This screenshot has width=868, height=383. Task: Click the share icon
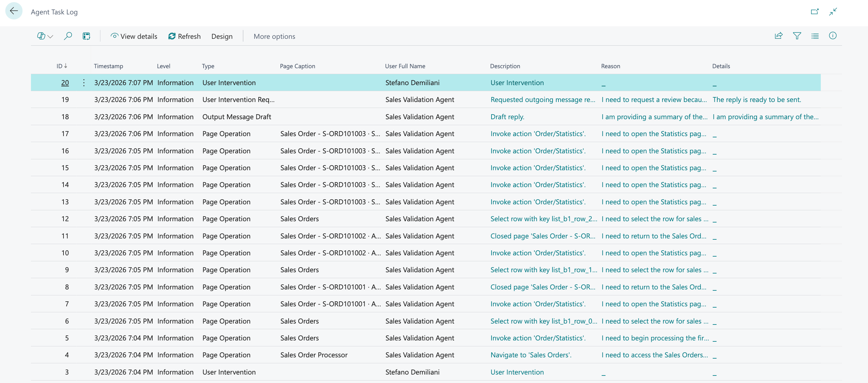tap(778, 36)
